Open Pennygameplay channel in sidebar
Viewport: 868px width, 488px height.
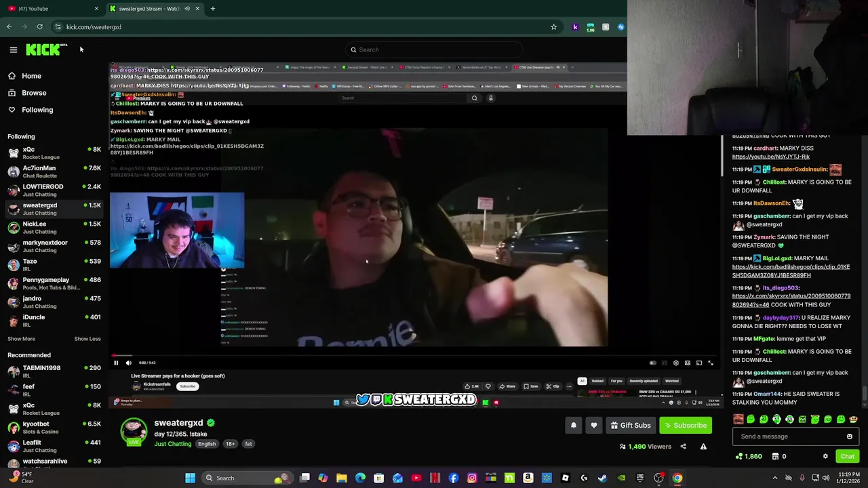tap(54, 283)
